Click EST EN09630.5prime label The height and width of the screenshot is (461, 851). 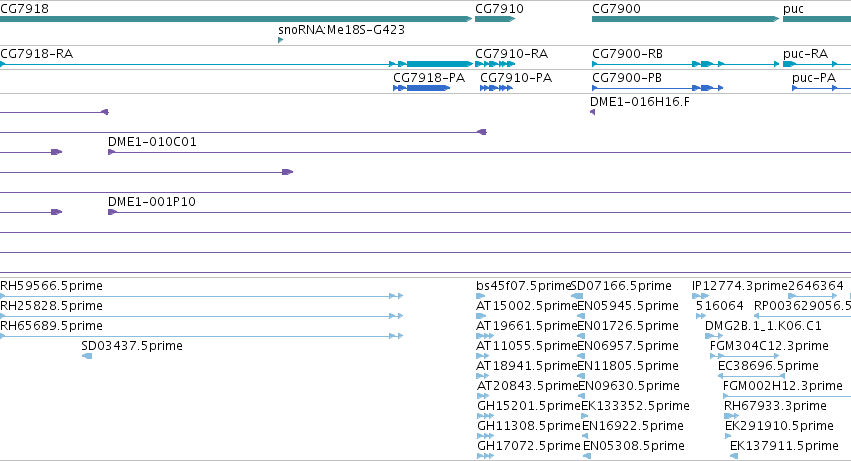click(x=629, y=386)
